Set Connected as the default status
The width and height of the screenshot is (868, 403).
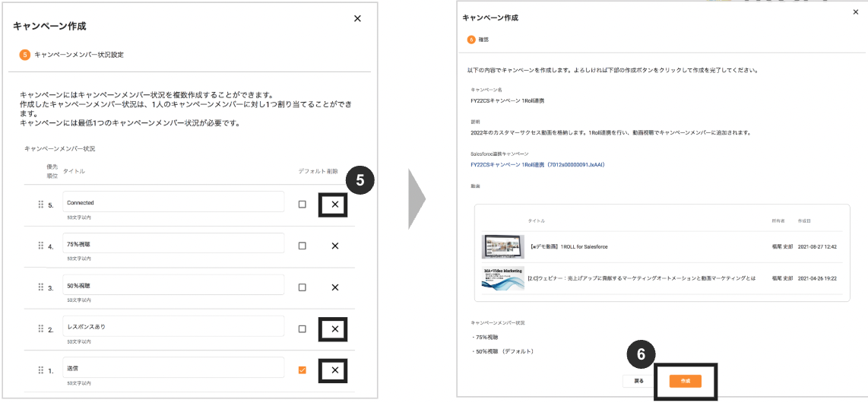[x=303, y=205]
